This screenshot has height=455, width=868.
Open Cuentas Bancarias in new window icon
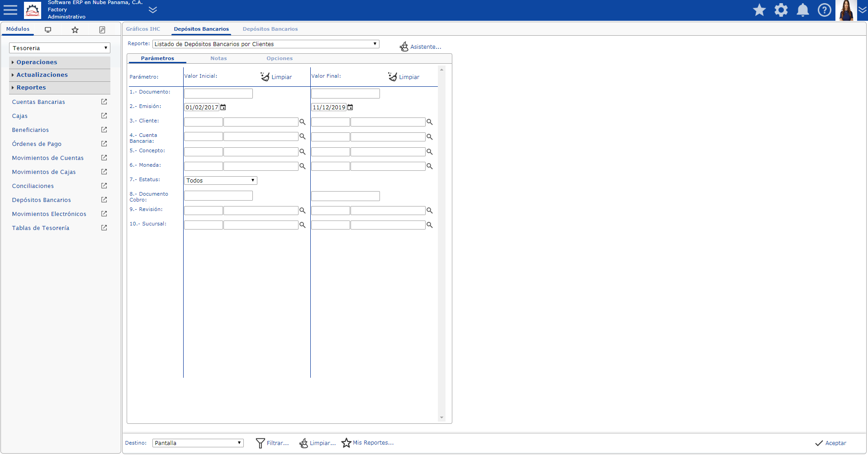point(104,102)
